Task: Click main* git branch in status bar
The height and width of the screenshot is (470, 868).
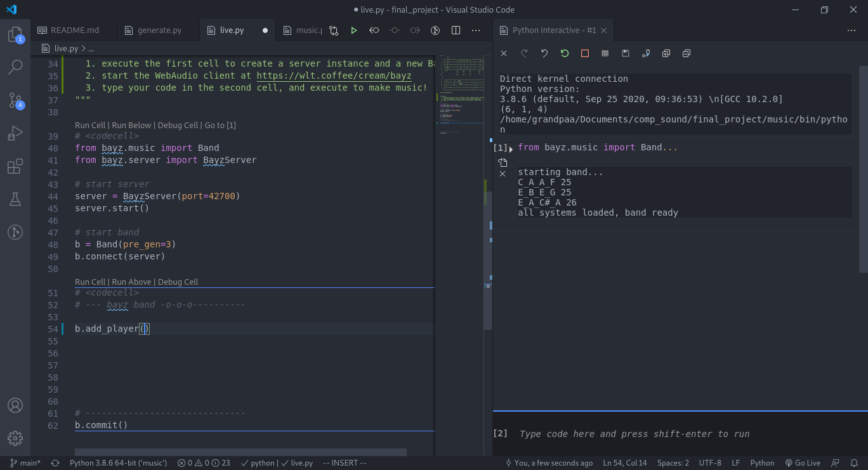Action: (x=25, y=463)
